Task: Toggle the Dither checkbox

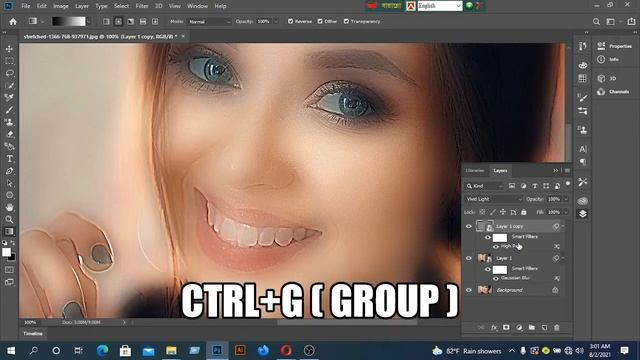Action: 320,21
